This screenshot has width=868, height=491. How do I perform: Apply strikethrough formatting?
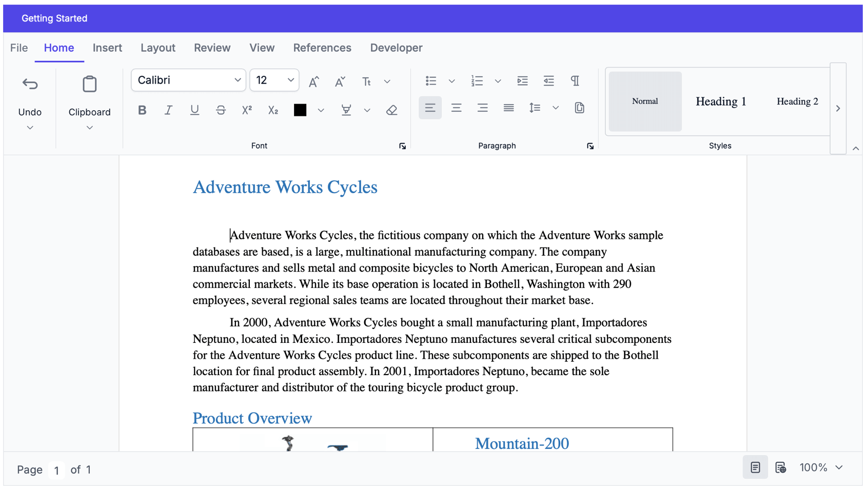221,109
